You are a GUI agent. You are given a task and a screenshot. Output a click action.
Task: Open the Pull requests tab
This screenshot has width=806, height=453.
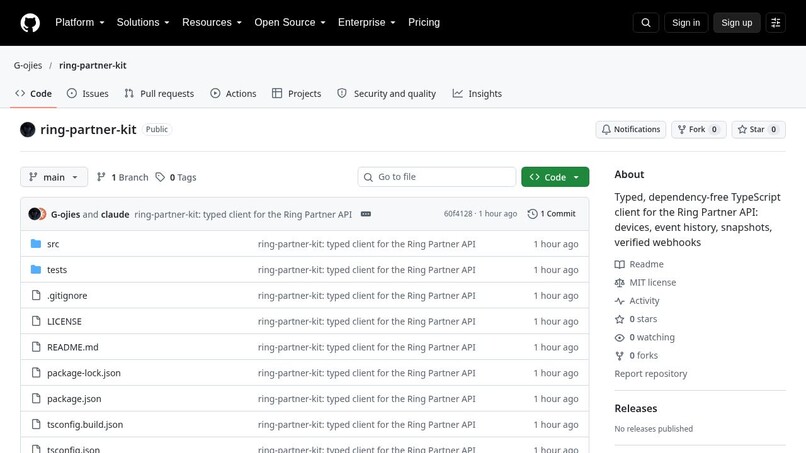click(159, 94)
